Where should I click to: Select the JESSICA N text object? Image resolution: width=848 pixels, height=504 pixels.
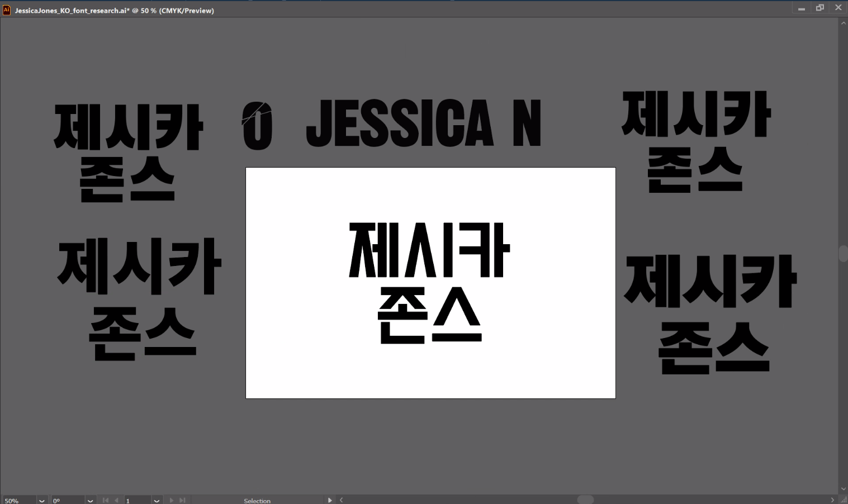click(424, 123)
